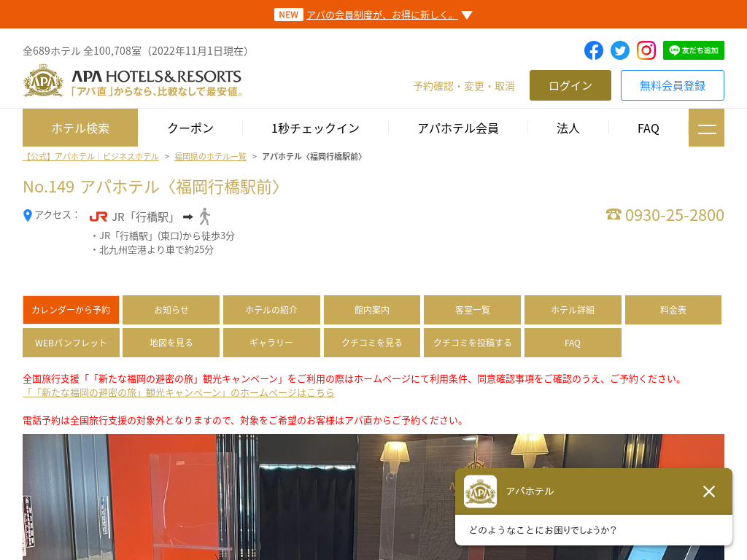Click the カレンダーから予約 orange button
Viewport: 747px width, 560px height.
[x=71, y=309]
